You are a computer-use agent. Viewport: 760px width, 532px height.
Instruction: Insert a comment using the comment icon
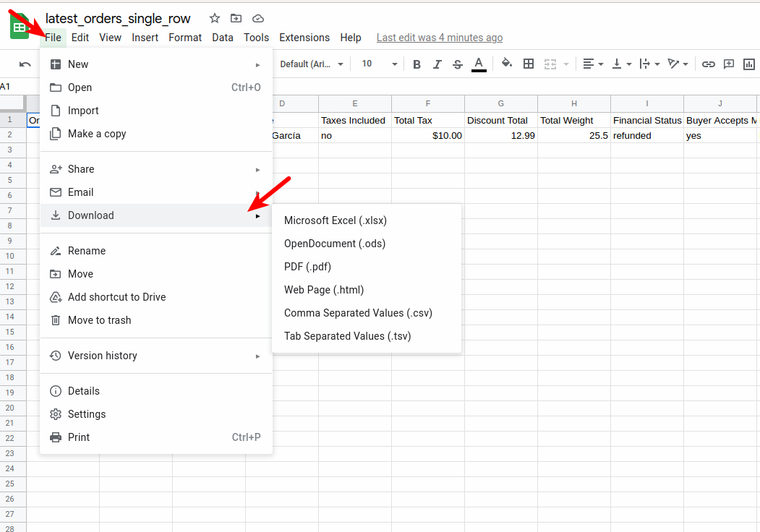coord(728,64)
